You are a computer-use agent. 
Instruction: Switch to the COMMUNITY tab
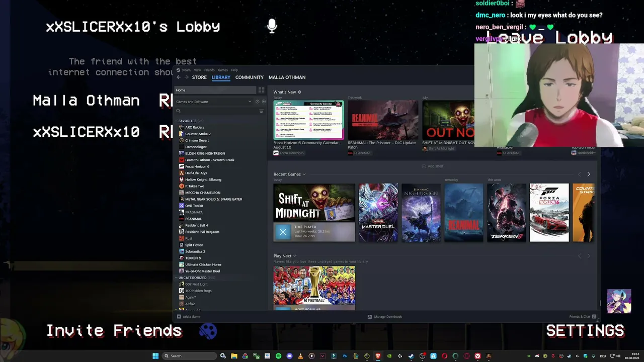(250, 77)
